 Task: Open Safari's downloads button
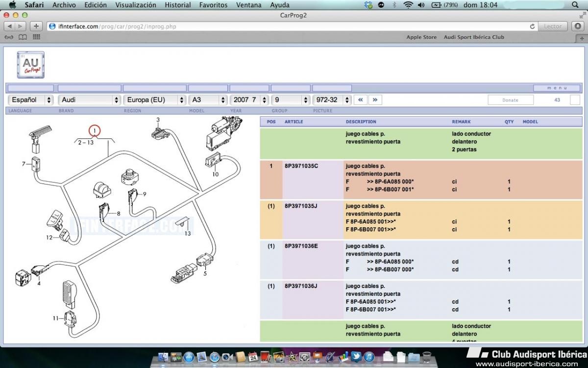tap(578, 26)
